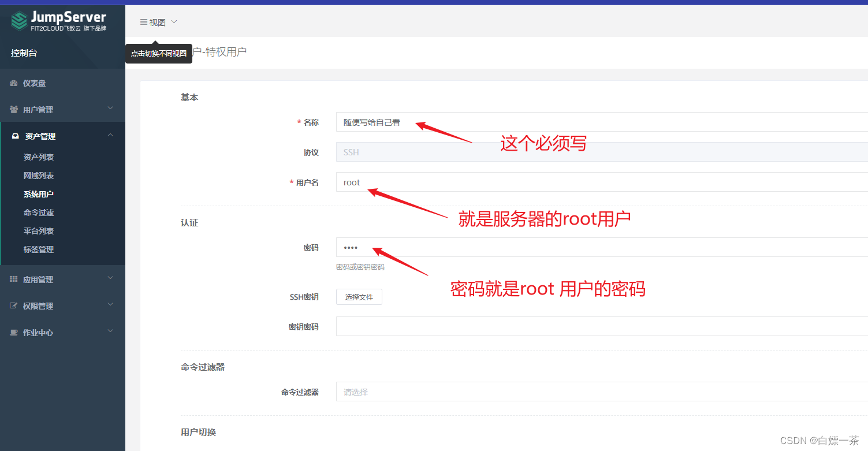Focus the 密码 password field
The image size is (868, 451).
pyautogui.click(x=602, y=247)
